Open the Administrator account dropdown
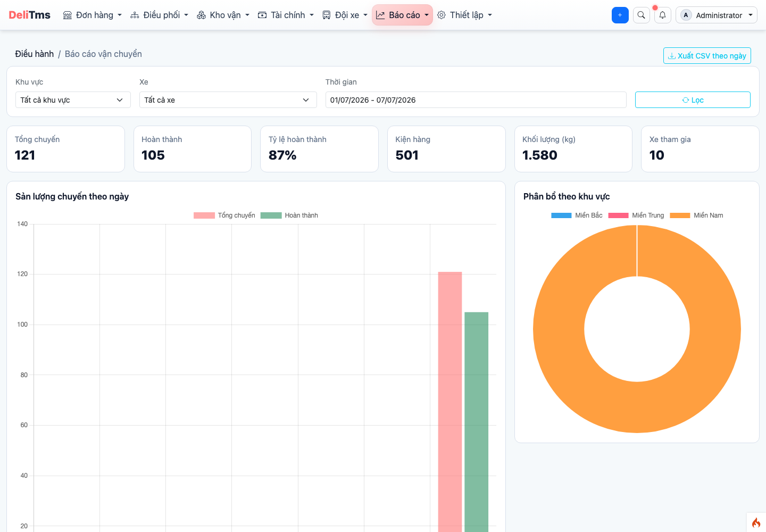 coord(717,15)
